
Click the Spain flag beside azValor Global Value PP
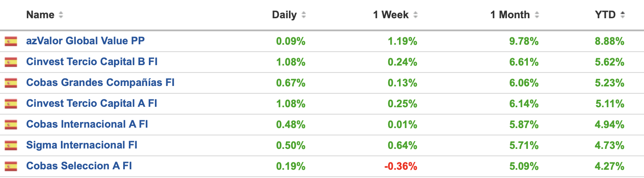11,41
